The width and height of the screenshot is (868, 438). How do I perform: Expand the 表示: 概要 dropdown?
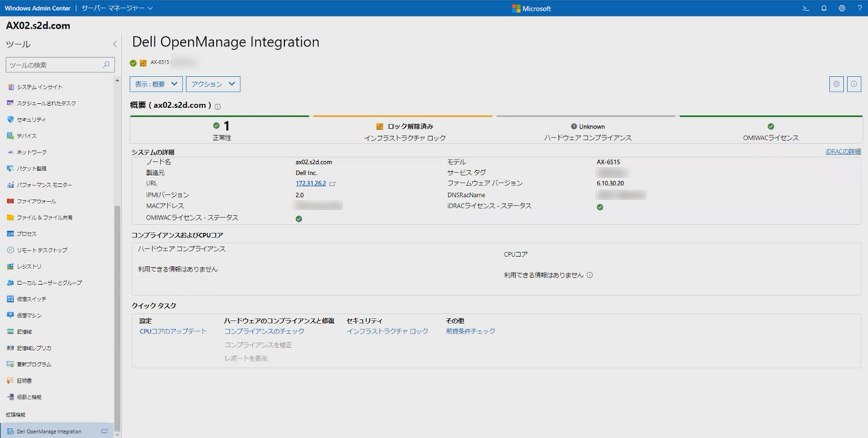[156, 84]
